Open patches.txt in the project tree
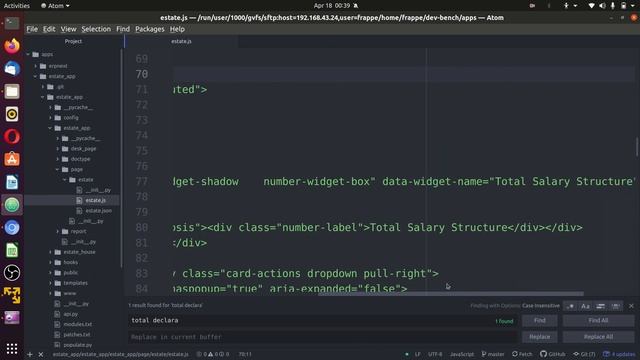The image size is (640, 360). click(x=77, y=334)
